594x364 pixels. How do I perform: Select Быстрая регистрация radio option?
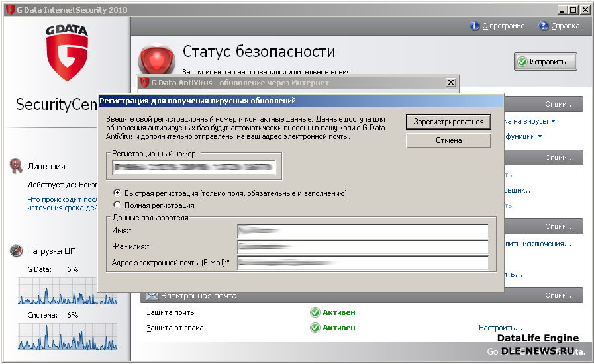click(117, 193)
